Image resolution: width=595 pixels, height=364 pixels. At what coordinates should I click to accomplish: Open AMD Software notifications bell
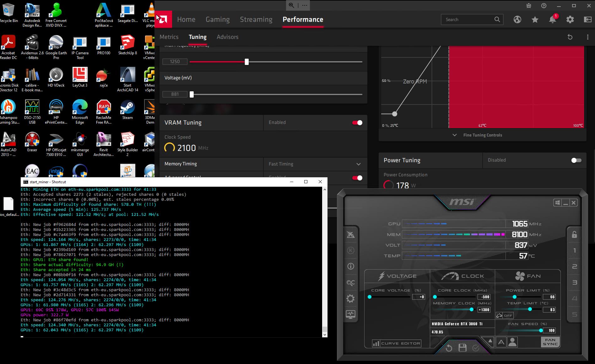(x=553, y=19)
